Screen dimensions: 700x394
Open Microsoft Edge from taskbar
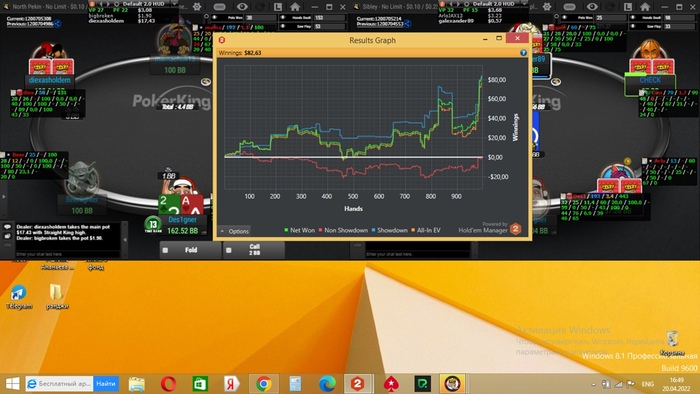pos(327,384)
